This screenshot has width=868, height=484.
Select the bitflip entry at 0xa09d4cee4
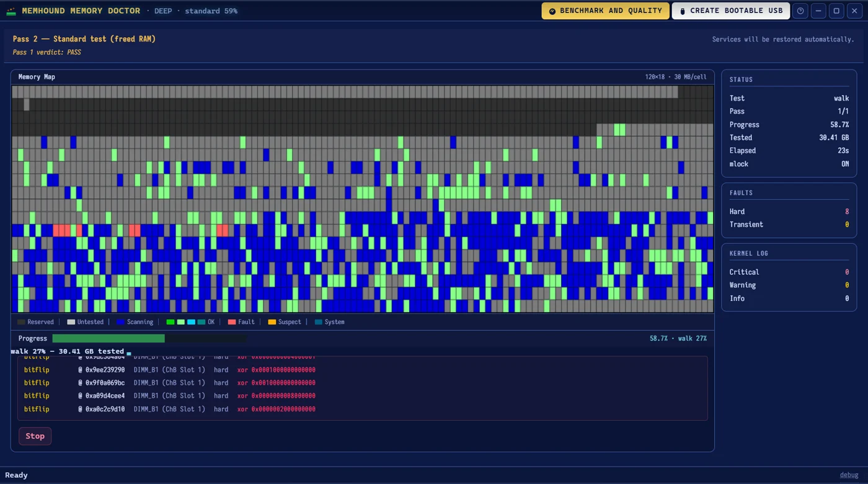tap(363, 396)
